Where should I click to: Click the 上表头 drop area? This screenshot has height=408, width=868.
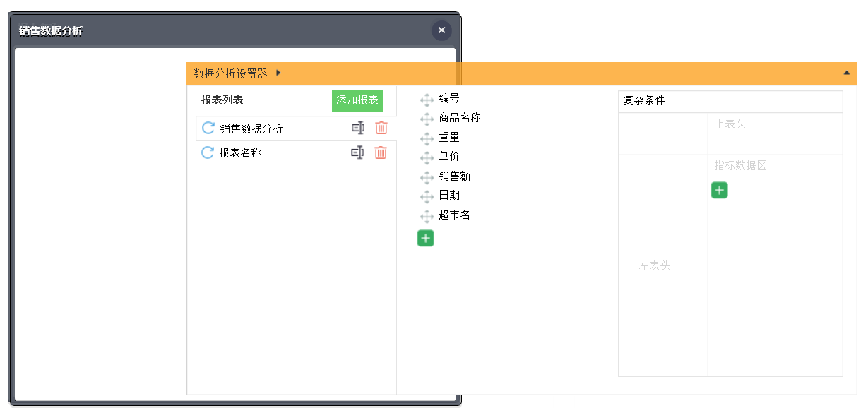(775, 133)
